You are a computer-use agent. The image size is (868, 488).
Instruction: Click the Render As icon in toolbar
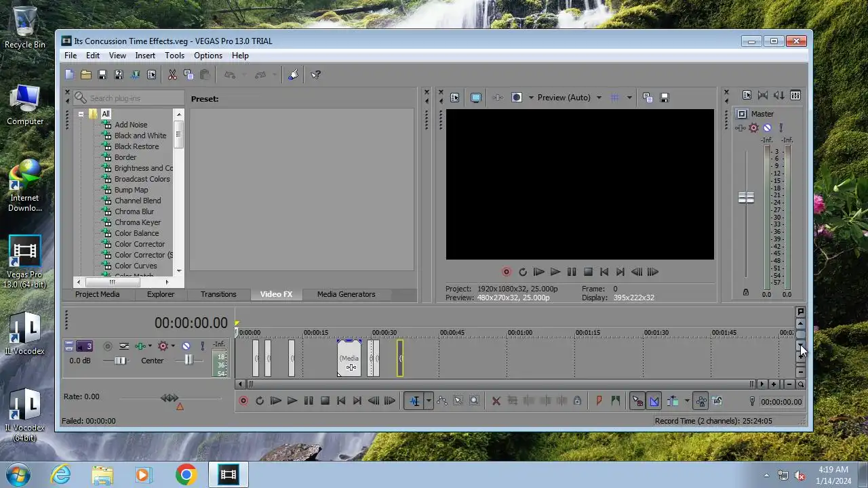(135, 75)
